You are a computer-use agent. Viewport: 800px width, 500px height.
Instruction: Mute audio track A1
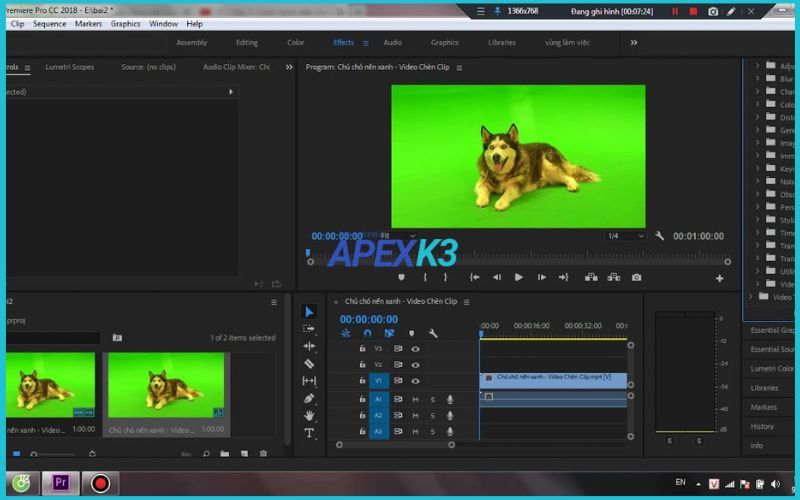pos(415,399)
